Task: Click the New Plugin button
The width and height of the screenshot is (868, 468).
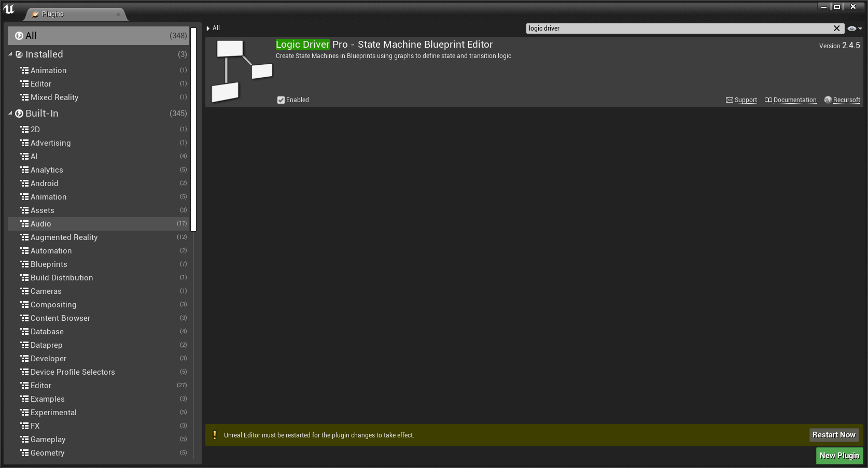Action: [839, 456]
